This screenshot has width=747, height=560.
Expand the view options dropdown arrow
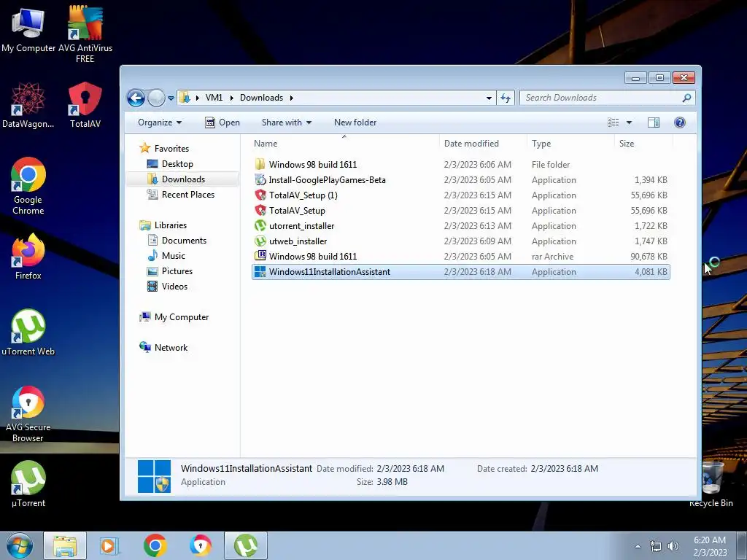[629, 122]
